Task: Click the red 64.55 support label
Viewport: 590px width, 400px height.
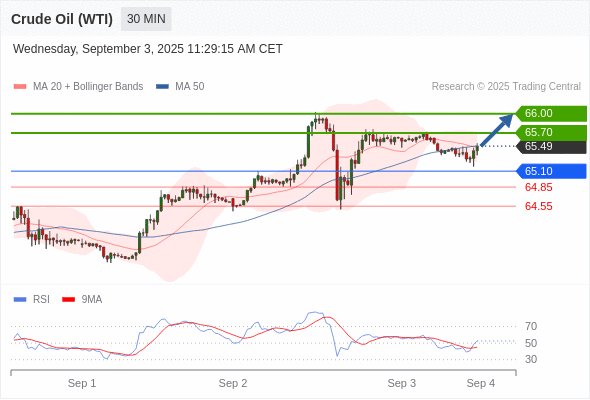Action: [x=538, y=206]
